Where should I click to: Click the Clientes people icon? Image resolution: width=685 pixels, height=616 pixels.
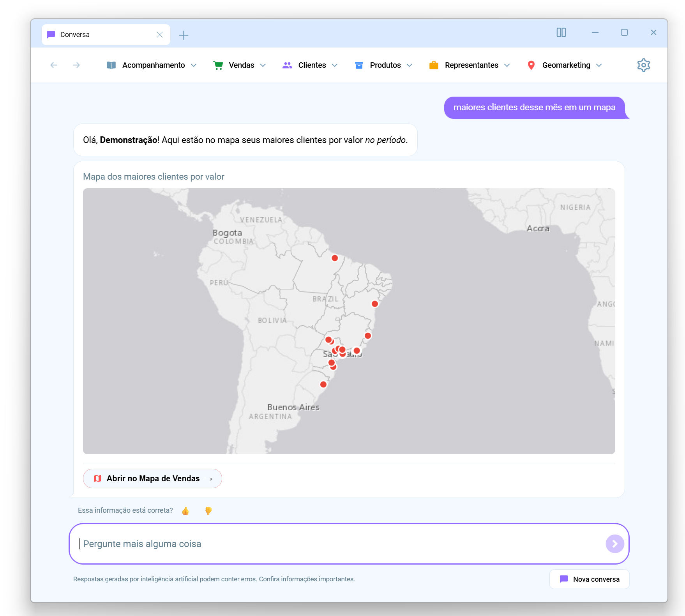coord(287,65)
